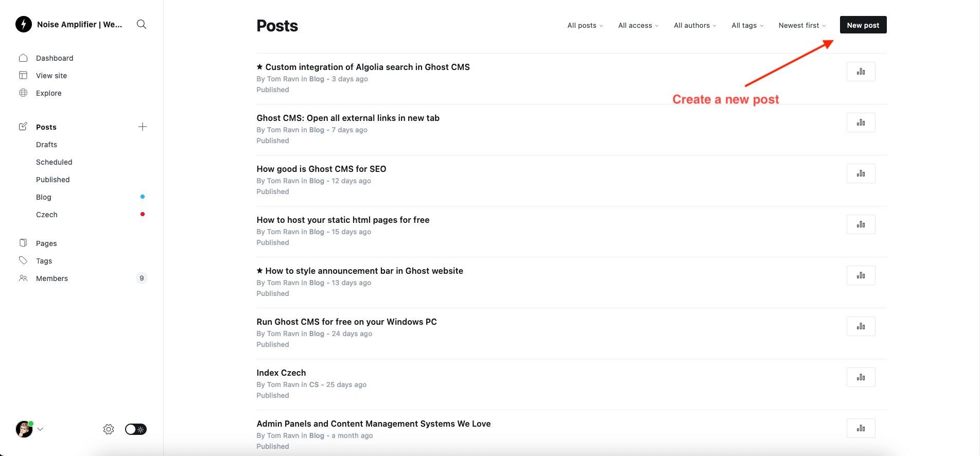Open the All tags filter dropdown
Viewport: 980px width, 456px height.
[747, 25]
